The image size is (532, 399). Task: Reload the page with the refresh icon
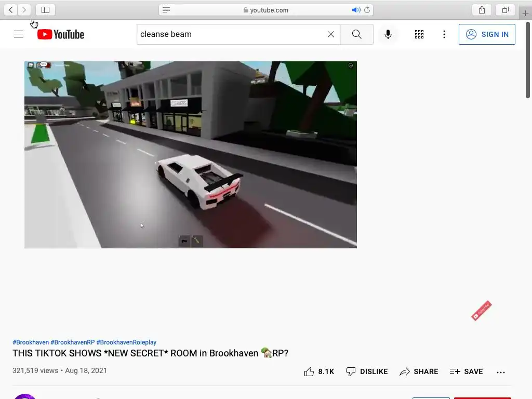pos(367,10)
